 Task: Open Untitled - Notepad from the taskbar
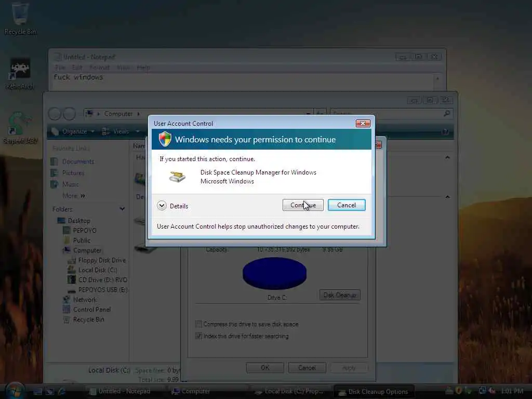pyautogui.click(x=119, y=391)
